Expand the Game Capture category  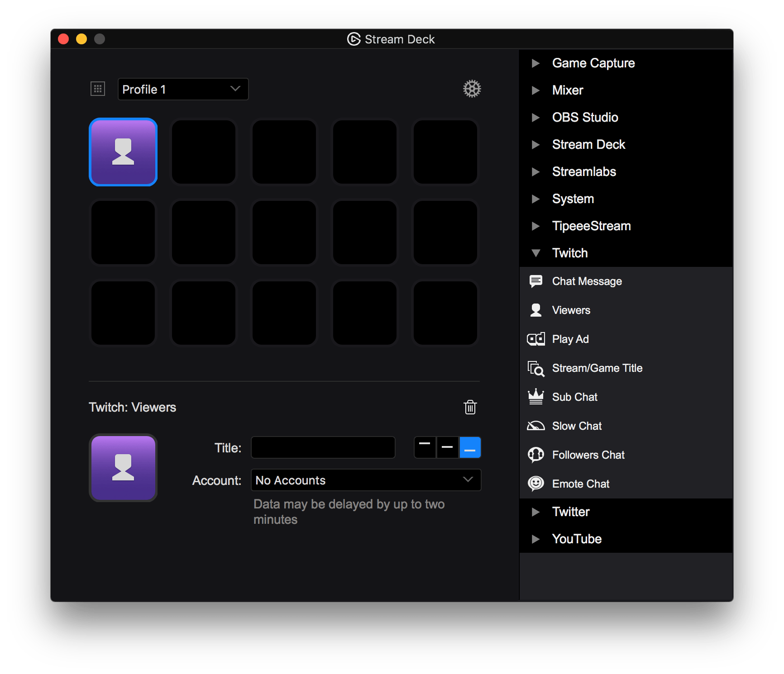[535, 63]
